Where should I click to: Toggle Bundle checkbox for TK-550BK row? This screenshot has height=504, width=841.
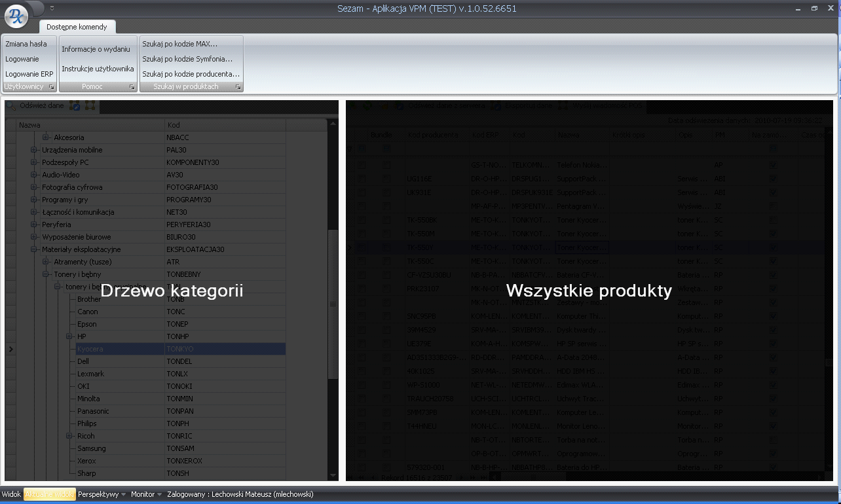[386, 220]
